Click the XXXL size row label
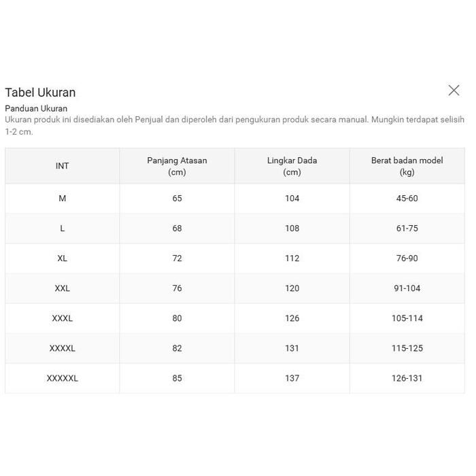Screen dimensions: 476x476 62,318
